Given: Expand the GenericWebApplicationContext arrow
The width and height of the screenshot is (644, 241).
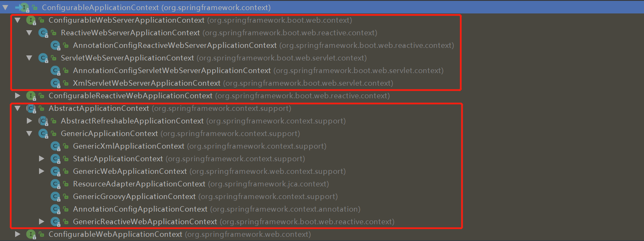Looking at the screenshot, I should point(42,171).
